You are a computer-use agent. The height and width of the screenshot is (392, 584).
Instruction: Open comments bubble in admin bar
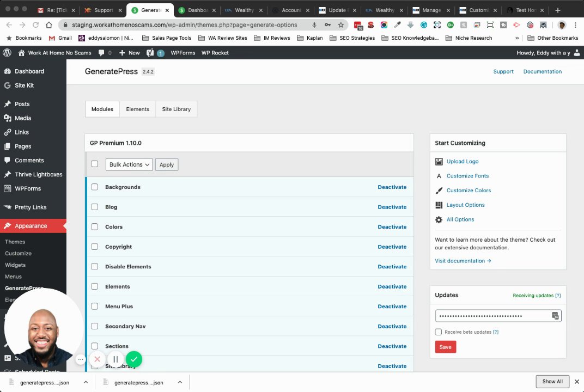[x=105, y=53]
